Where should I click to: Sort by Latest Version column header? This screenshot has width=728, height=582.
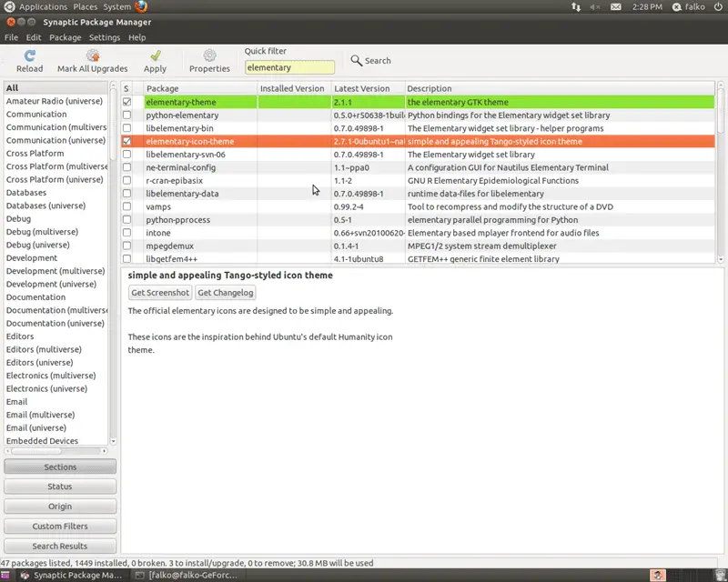click(x=368, y=88)
